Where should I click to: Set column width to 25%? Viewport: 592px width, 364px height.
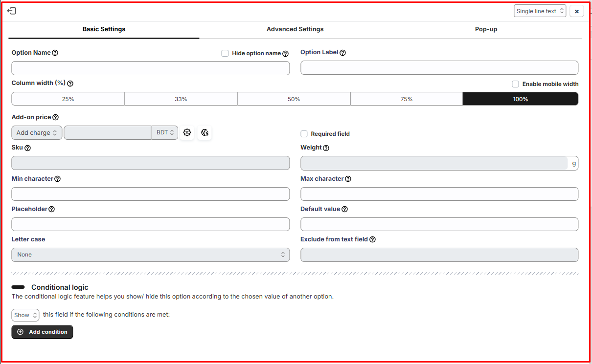coord(68,99)
